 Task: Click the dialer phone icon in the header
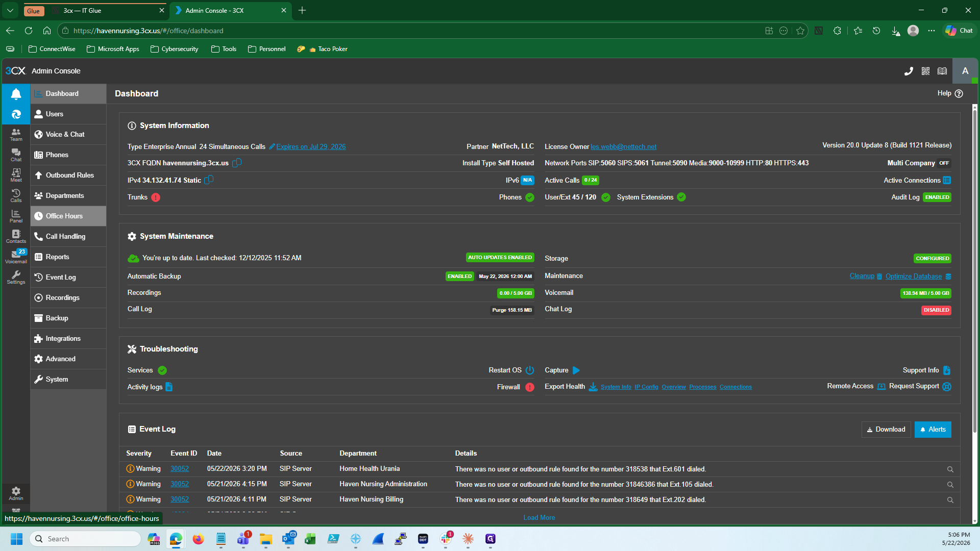909,71
